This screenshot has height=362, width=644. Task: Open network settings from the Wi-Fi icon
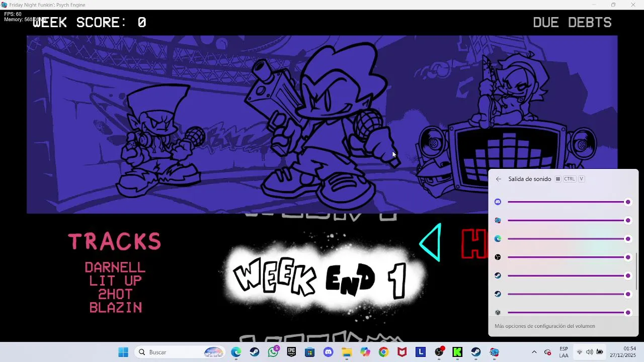point(580,352)
